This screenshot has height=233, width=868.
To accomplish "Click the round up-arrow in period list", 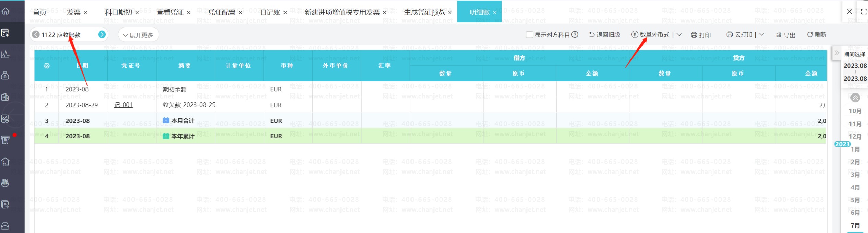I will coord(855,98).
